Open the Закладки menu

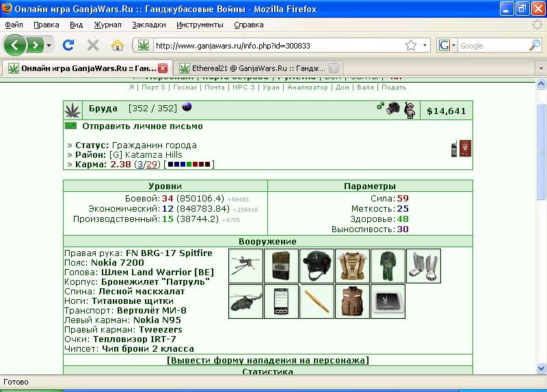tap(149, 25)
